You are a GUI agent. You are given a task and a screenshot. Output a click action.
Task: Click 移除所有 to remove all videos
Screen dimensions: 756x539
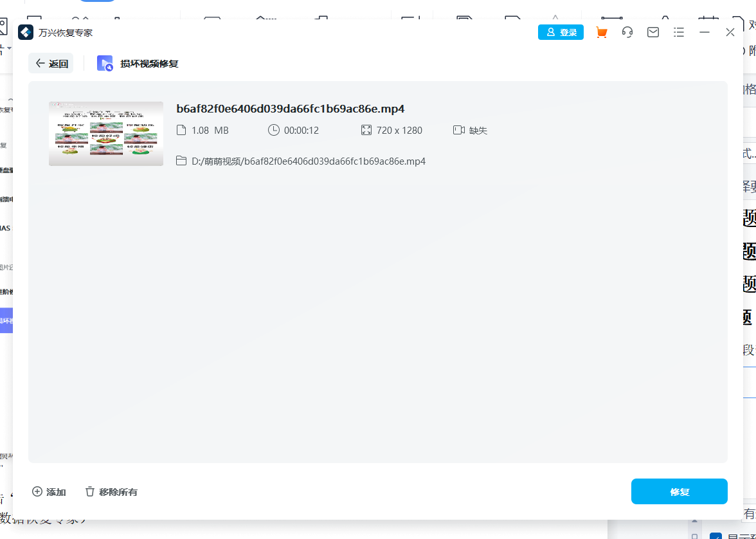point(111,491)
